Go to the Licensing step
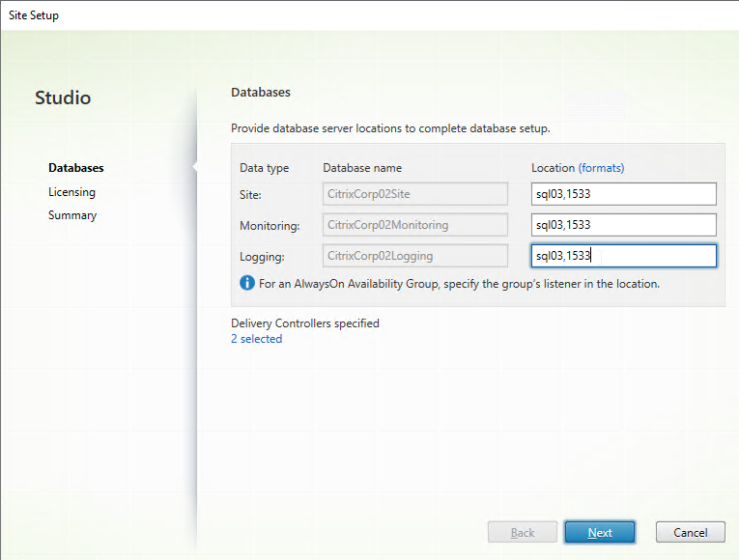 [x=71, y=192]
